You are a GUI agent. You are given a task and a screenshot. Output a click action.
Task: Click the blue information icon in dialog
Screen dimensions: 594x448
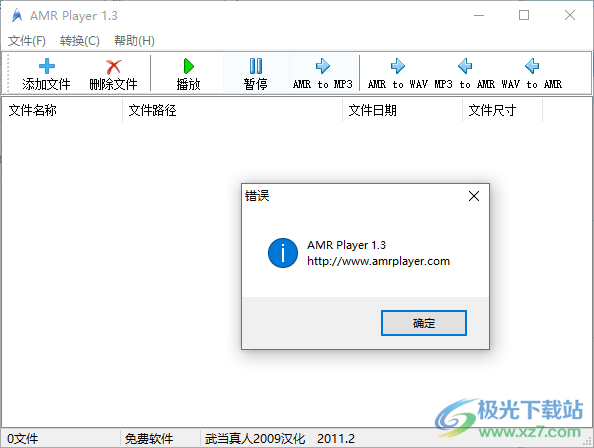tap(283, 253)
